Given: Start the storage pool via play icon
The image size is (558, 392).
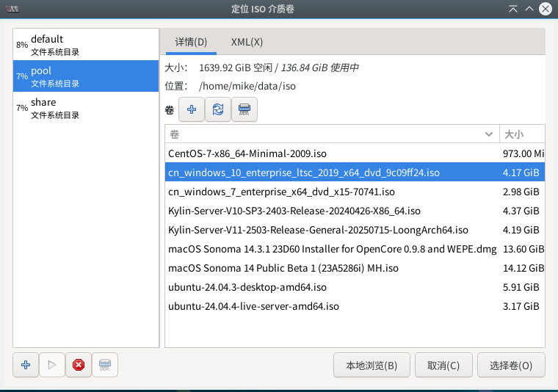Looking at the screenshot, I should [52, 365].
